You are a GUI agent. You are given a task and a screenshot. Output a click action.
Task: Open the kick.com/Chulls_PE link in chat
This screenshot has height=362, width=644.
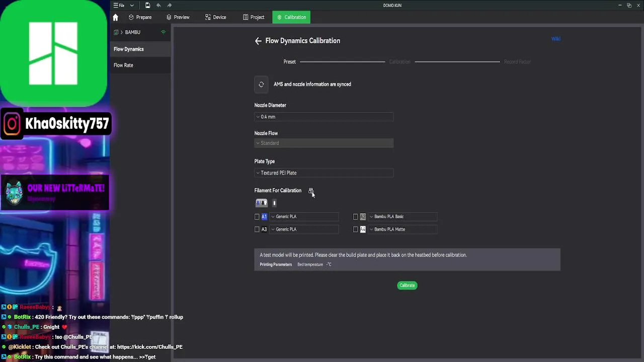pos(149,347)
